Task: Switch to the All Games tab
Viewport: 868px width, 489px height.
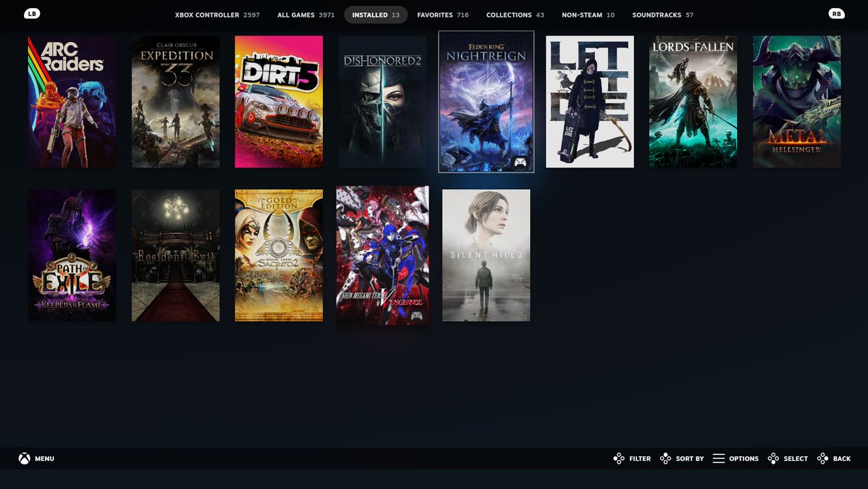Action: tap(306, 15)
